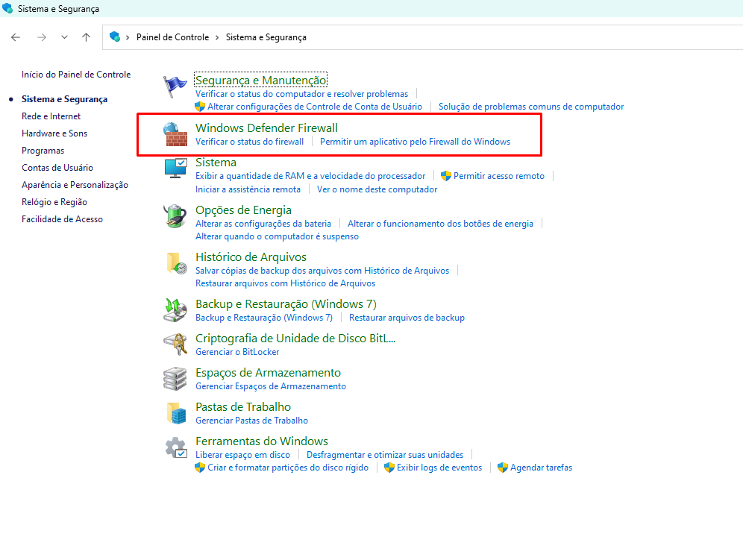Click the Ferramentas do Windows gear icon
743x560 pixels.
(176, 447)
